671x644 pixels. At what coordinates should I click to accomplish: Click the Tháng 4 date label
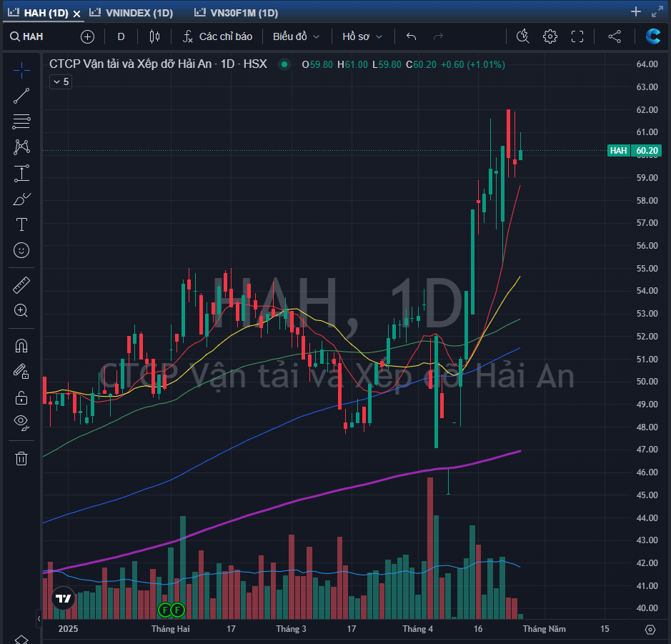417,629
